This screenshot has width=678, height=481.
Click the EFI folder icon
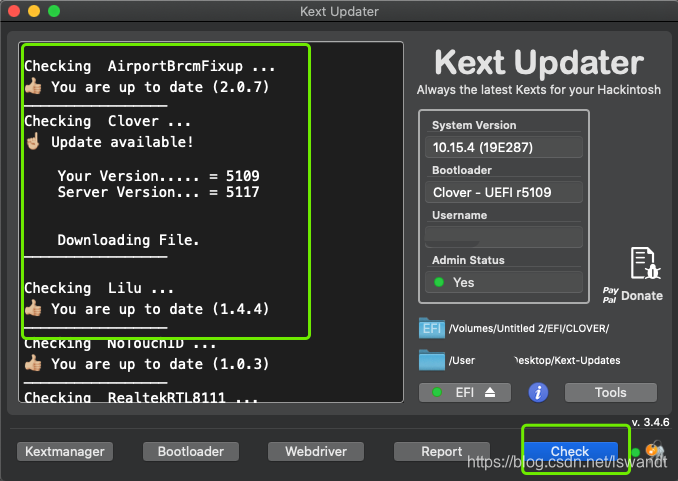(432, 328)
